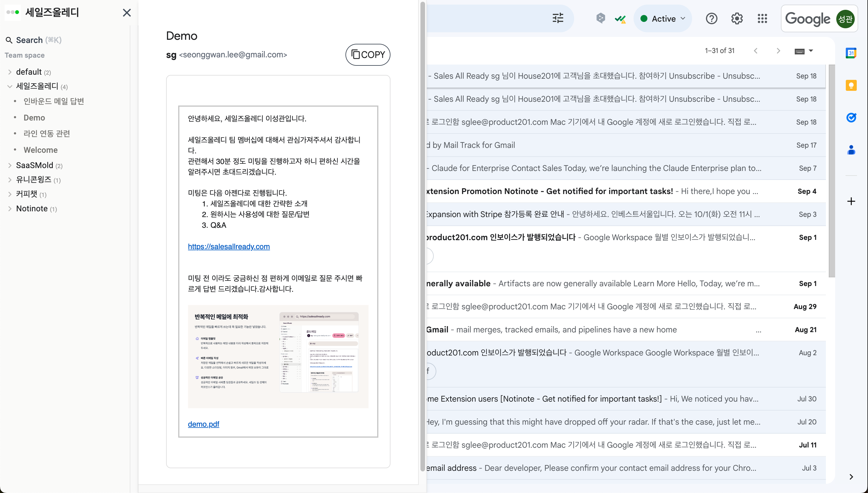Expand the 유니콘윙즈 folder
This screenshot has width=868, height=493.
point(10,180)
